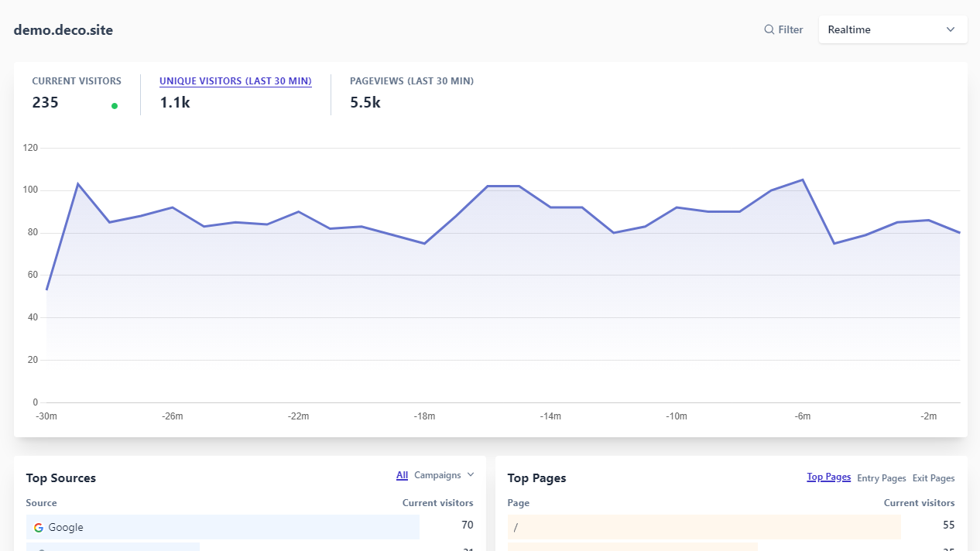This screenshot has width=980, height=551.
Task: Click the root page visitor count 55
Action: pyautogui.click(x=949, y=525)
